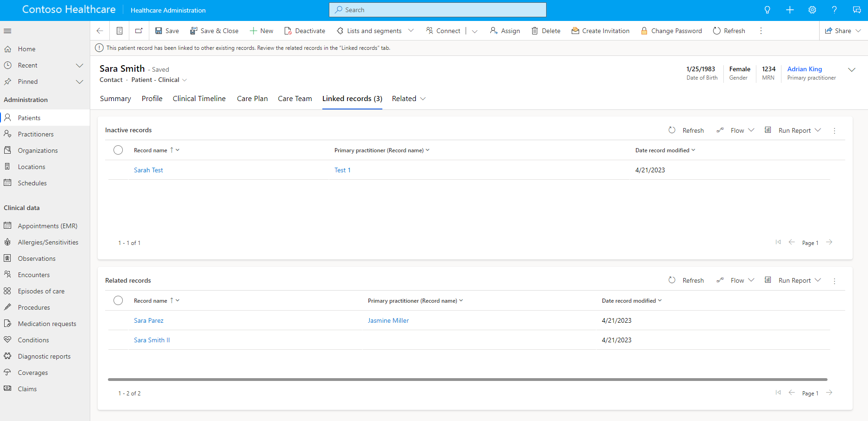The image size is (868, 421).
Task: Select all in Inactive records grid
Action: coord(118,150)
